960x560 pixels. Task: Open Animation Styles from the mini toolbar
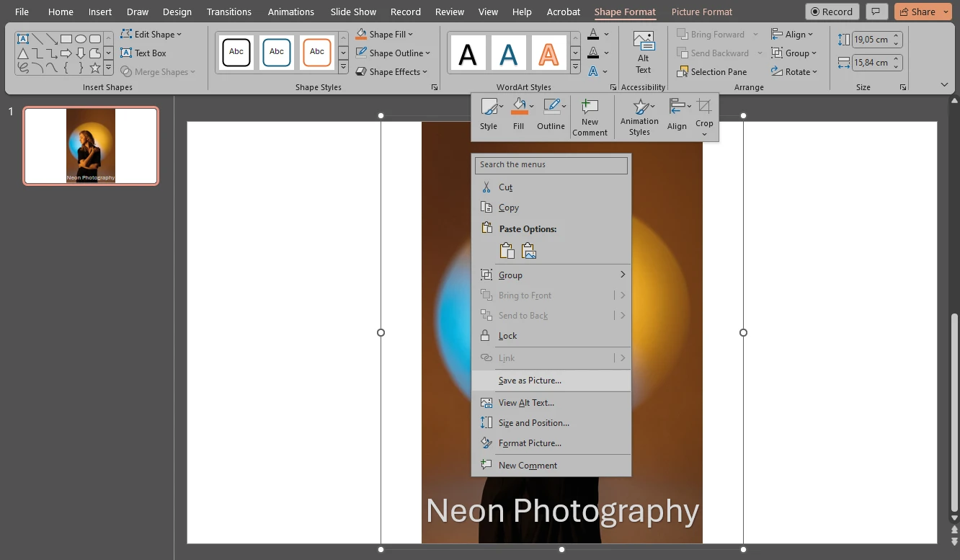639,115
